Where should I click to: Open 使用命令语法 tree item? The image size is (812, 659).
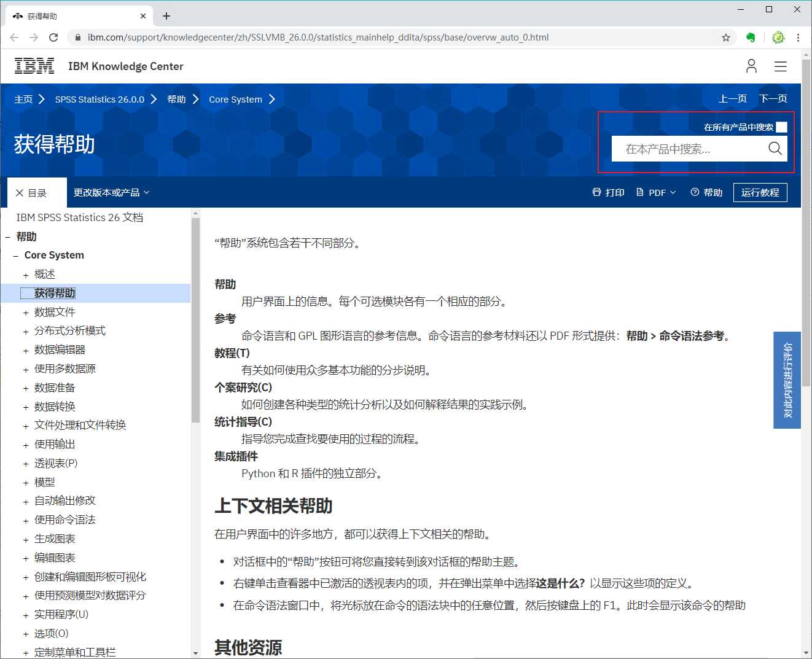pos(65,520)
